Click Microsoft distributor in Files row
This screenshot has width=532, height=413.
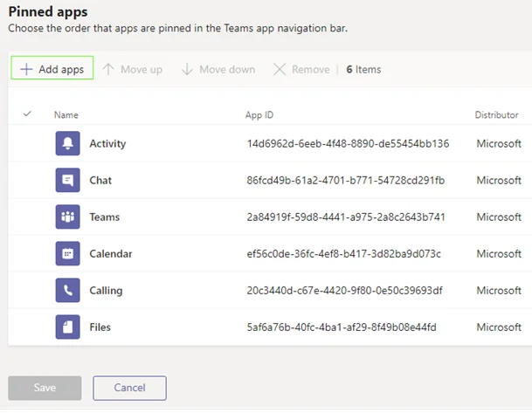[x=499, y=327]
